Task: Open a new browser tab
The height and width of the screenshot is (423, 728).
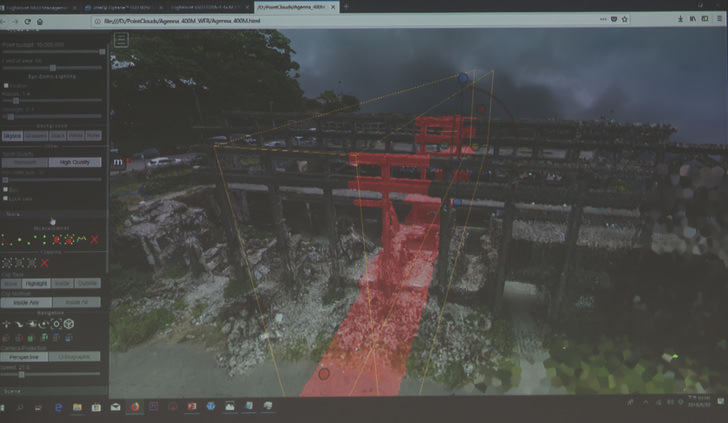Action: [346, 7]
